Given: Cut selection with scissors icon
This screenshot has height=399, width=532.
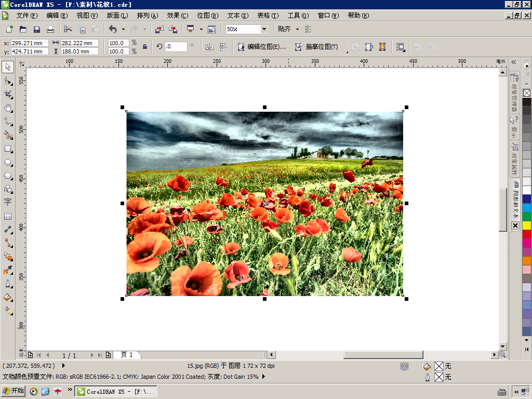Looking at the screenshot, I should tap(68, 29).
